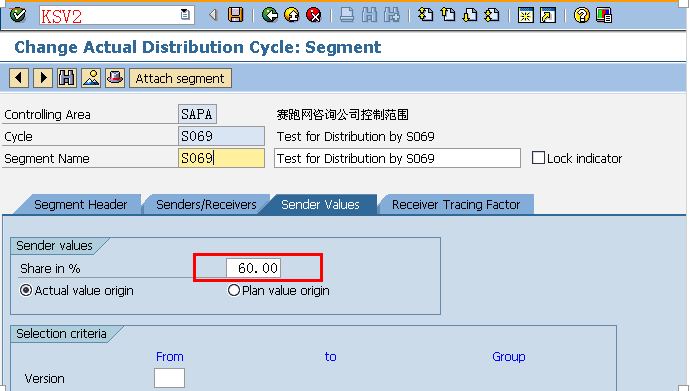Click the Share in % field
Screen dimensions: 690x391
pos(253,268)
